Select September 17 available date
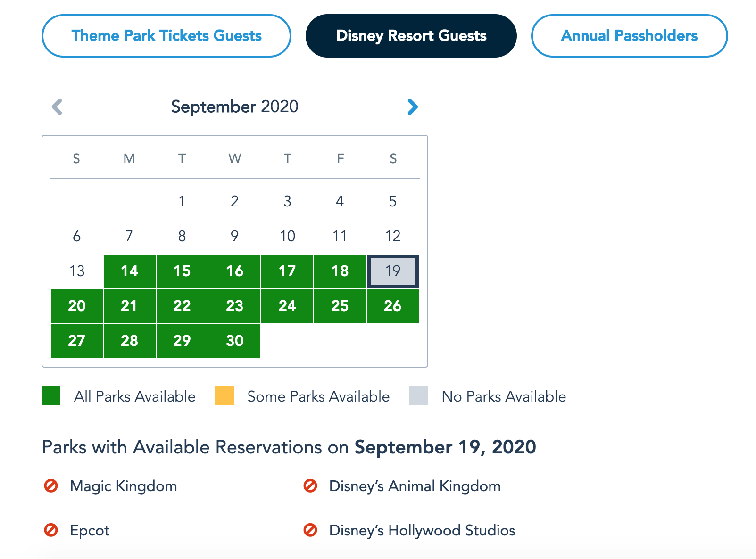The width and height of the screenshot is (756, 559). pyautogui.click(x=287, y=271)
